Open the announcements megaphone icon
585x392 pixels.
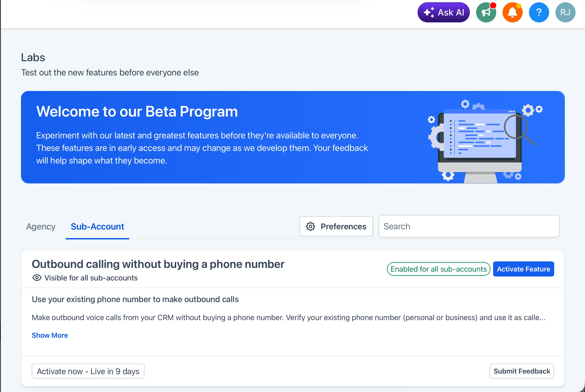[x=486, y=13]
